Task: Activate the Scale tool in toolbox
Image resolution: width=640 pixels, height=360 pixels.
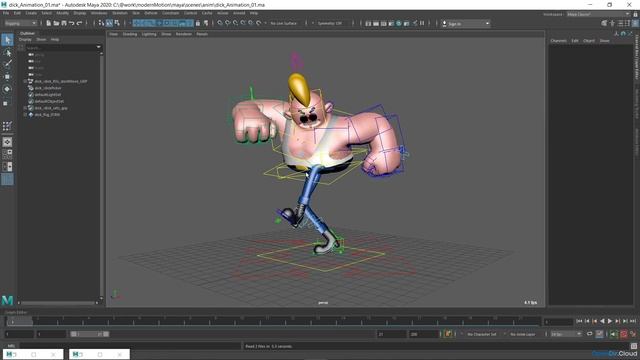Action: click(6, 103)
